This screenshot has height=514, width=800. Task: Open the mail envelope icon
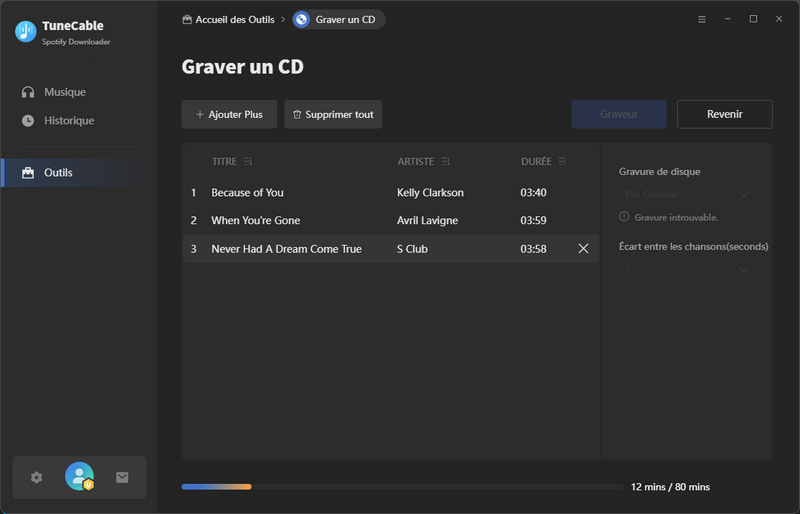(x=122, y=478)
